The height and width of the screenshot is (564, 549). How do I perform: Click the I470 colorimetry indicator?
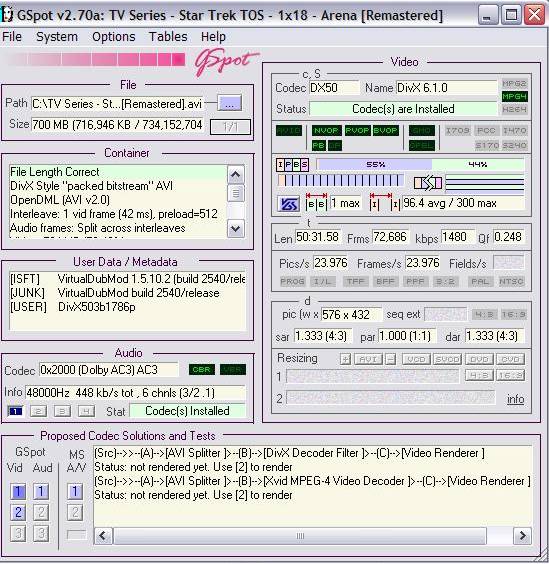coord(514,130)
